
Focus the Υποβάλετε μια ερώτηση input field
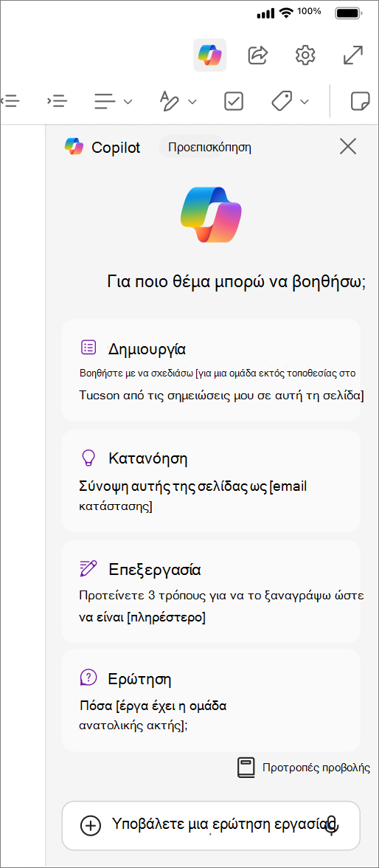[x=211, y=825]
